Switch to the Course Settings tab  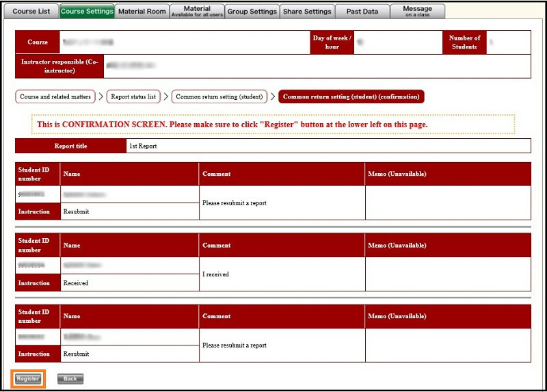[87, 12]
